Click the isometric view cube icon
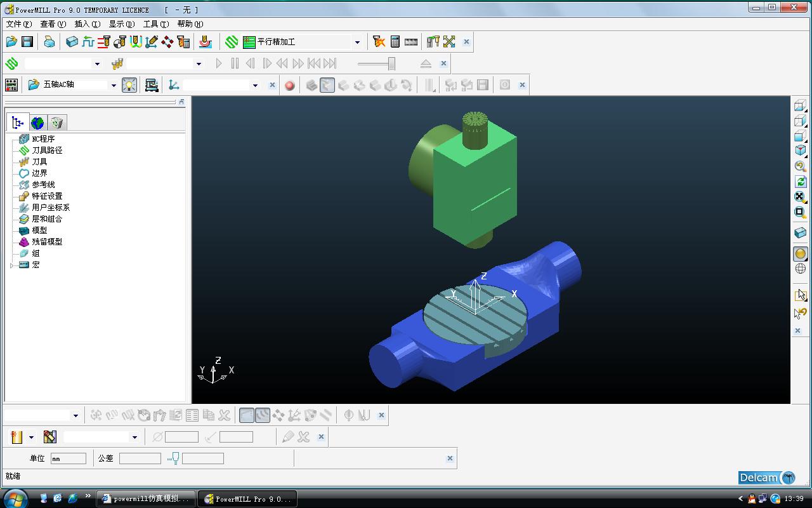Viewport: 812px width, 508px height. click(x=800, y=150)
